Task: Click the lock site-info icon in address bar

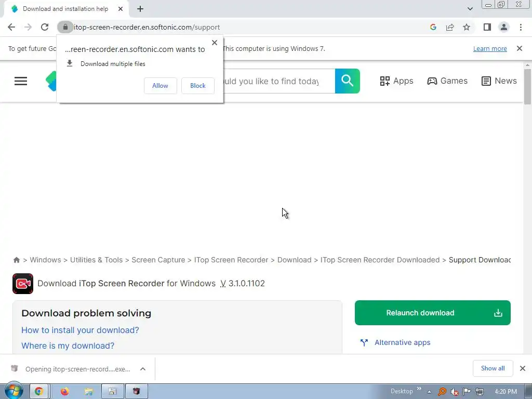Action: 65,27
